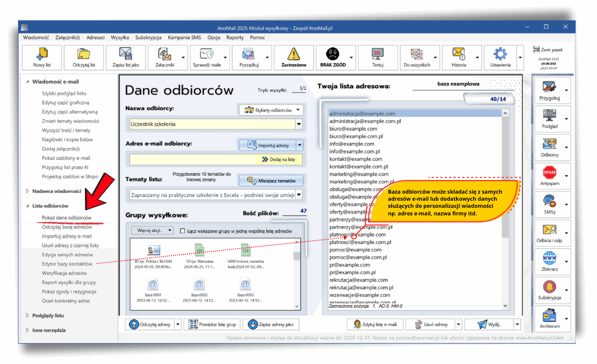Open the Importuj adresy dropdown arrow
The image size is (597, 364).
click(300, 146)
